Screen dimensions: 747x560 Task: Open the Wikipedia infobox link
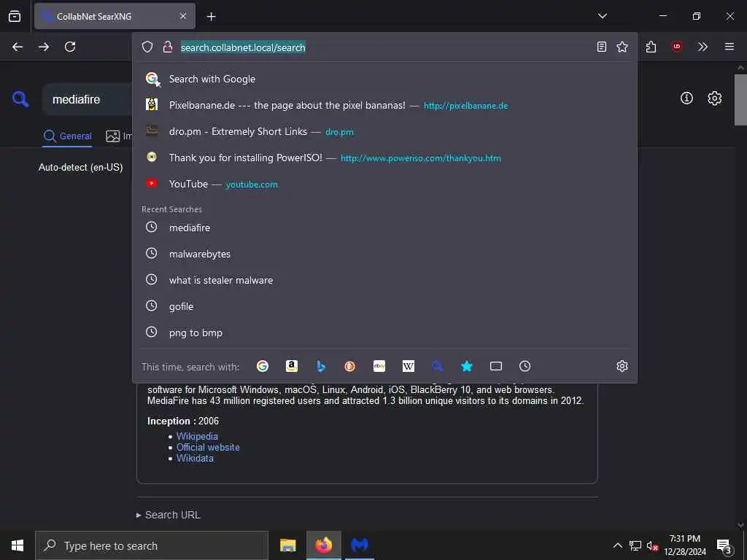point(197,436)
